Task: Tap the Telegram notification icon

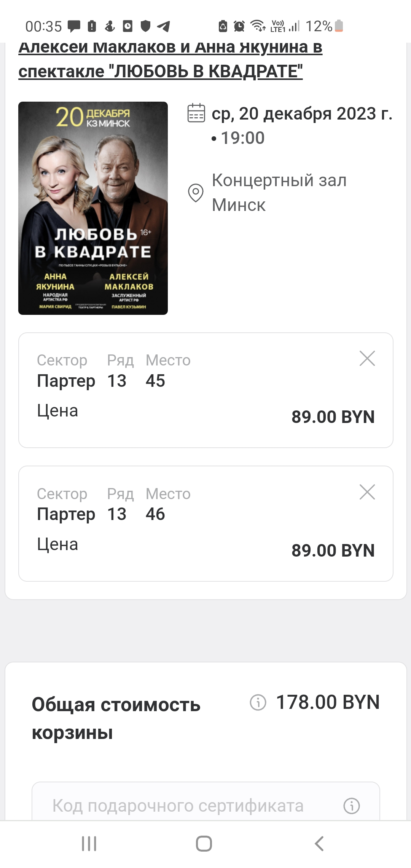Action: coord(164,26)
